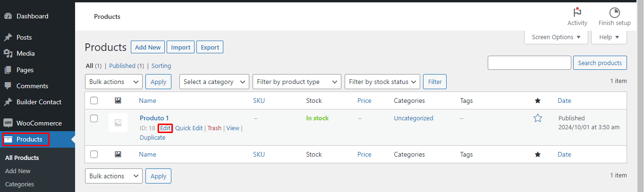Click the featured star column header
This screenshot has height=192, width=644.
point(537,100)
